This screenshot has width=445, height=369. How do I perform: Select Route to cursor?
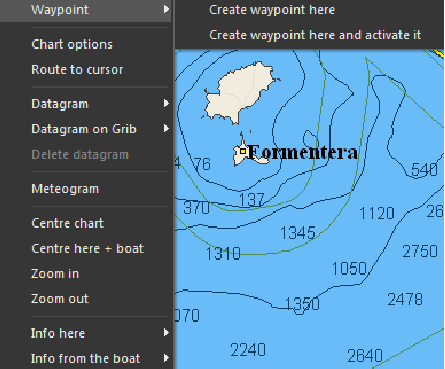tap(77, 70)
